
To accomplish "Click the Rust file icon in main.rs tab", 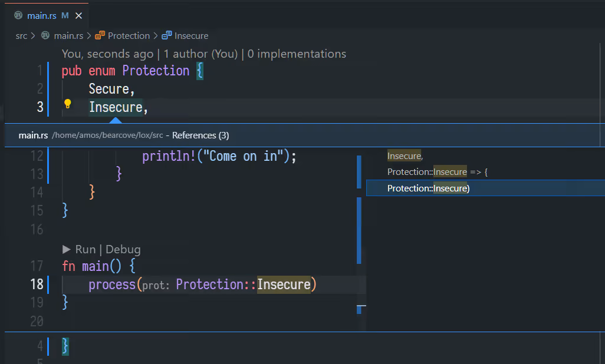I will [x=18, y=15].
